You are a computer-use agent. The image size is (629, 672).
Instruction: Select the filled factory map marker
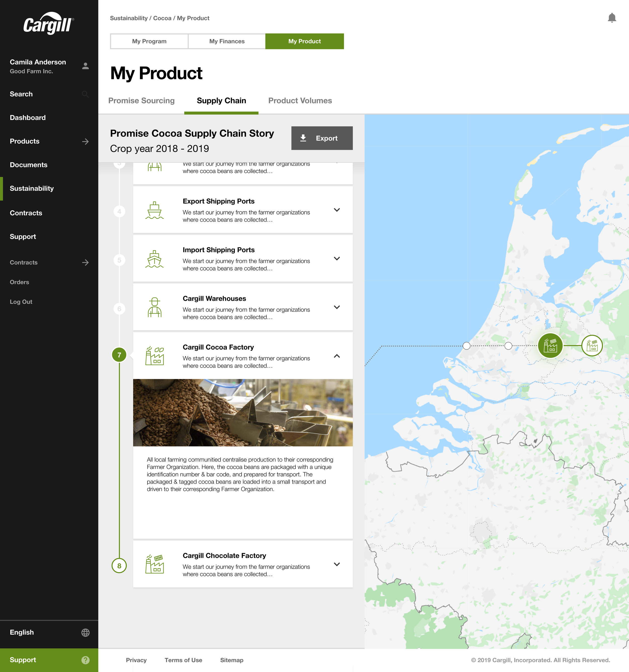point(550,346)
